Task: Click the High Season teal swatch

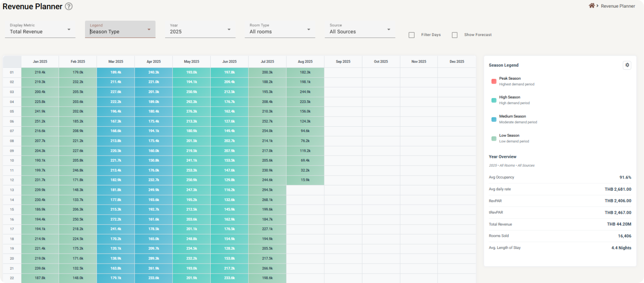Action: pyautogui.click(x=494, y=100)
